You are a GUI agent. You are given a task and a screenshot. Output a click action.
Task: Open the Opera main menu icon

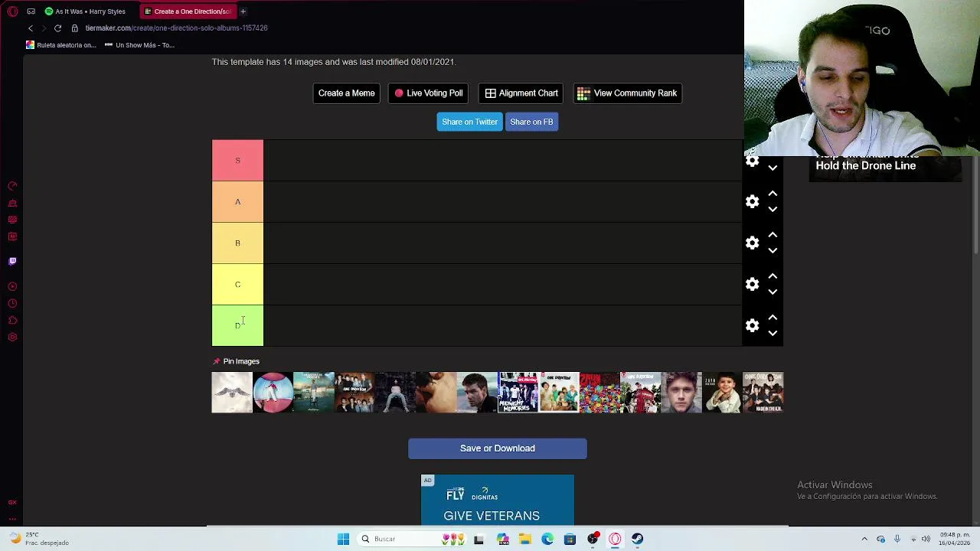13,11
